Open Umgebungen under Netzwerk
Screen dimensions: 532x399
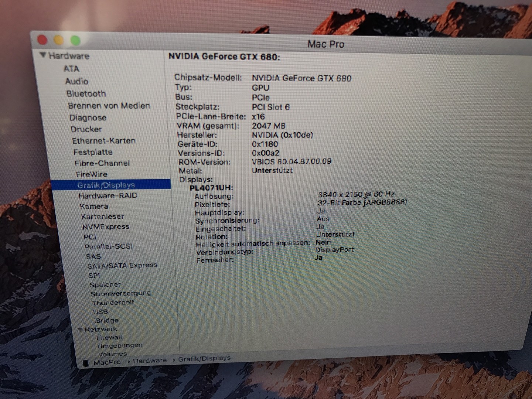click(120, 345)
